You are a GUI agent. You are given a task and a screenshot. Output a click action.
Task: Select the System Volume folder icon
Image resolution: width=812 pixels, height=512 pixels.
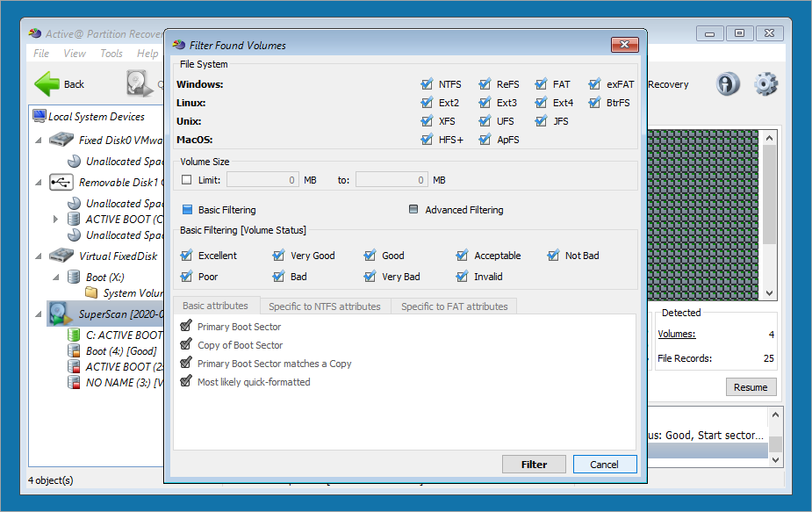[91, 292]
